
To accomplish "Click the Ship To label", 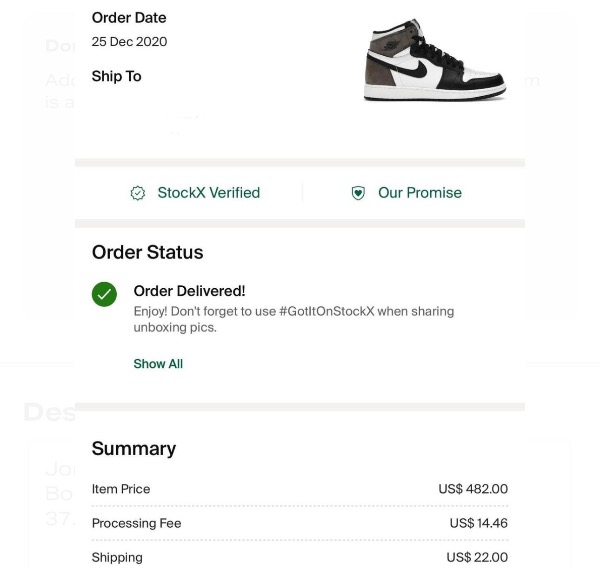I will click(x=116, y=76).
